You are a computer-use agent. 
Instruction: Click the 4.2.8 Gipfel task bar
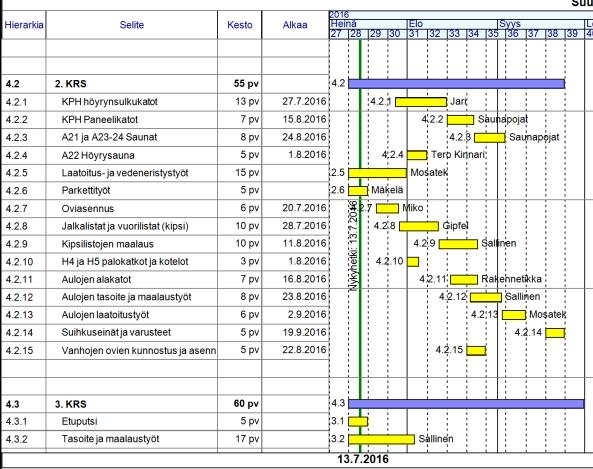click(419, 226)
